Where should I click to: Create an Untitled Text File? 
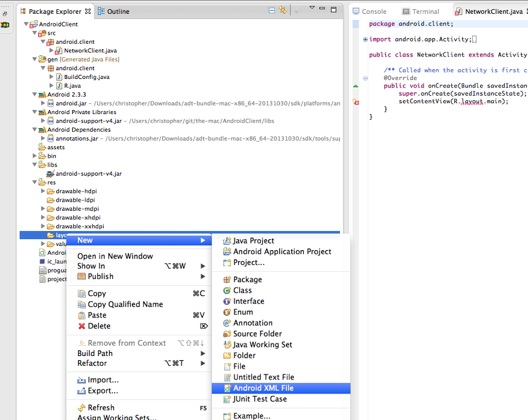[281, 377]
